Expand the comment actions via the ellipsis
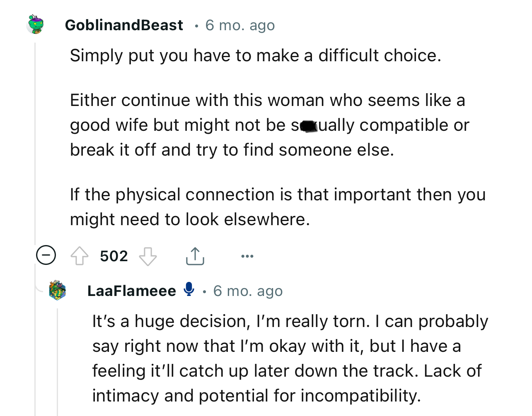Viewport: 532px width, 416px height. pyautogui.click(x=247, y=256)
